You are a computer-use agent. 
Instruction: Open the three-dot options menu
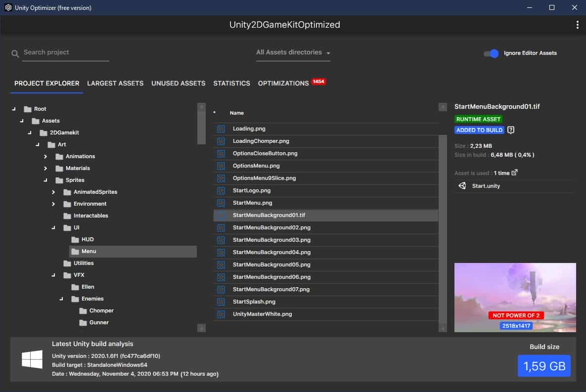(x=577, y=25)
